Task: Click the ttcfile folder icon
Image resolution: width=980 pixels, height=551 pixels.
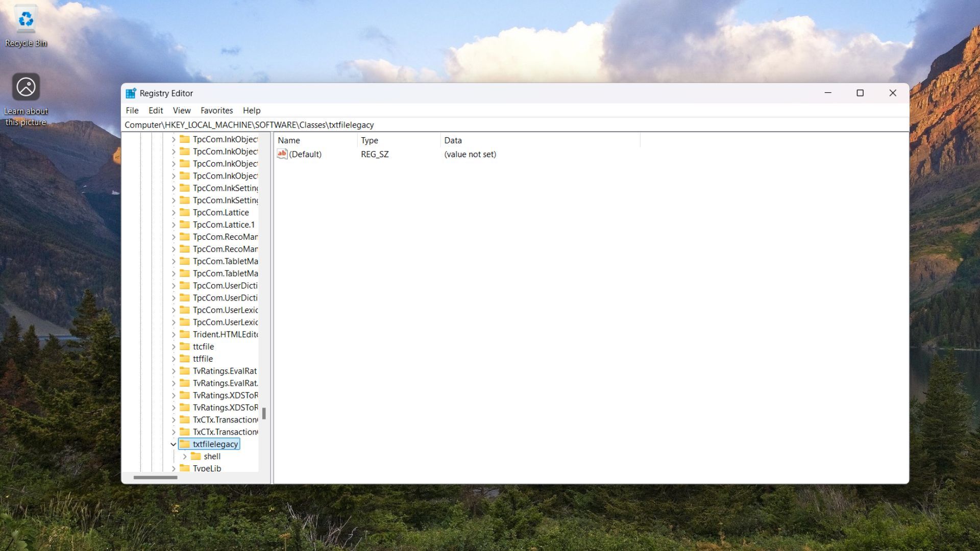Action: pyautogui.click(x=185, y=346)
